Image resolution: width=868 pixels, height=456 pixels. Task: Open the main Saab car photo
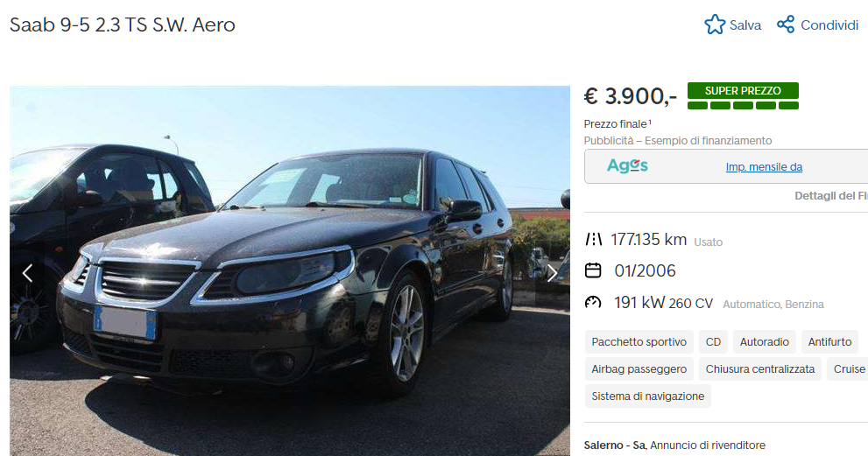[x=290, y=270]
